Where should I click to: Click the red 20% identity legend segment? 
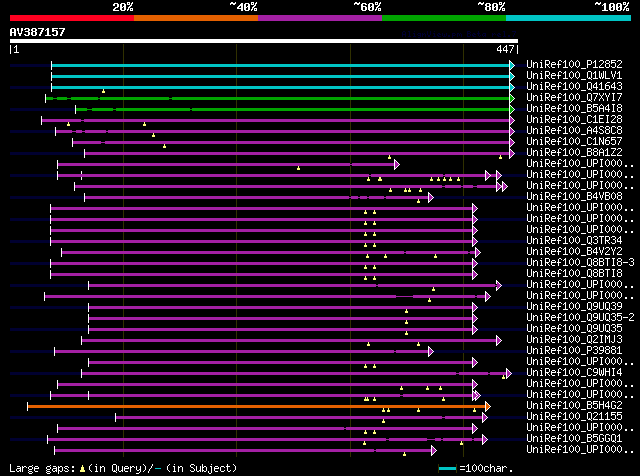click(72, 18)
